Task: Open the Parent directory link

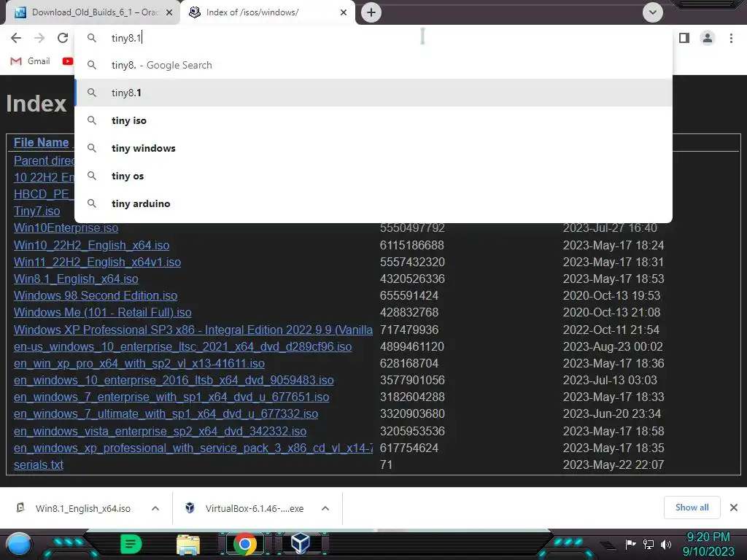Action: [44, 160]
